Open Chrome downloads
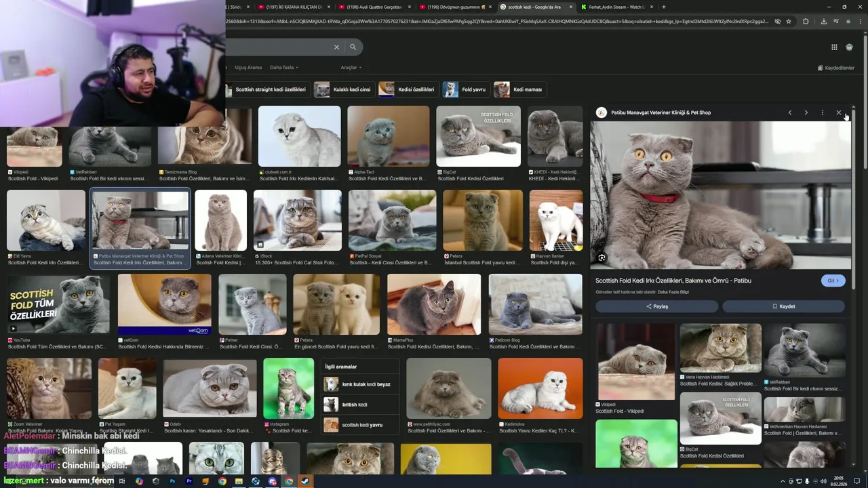 [x=823, y=21]
